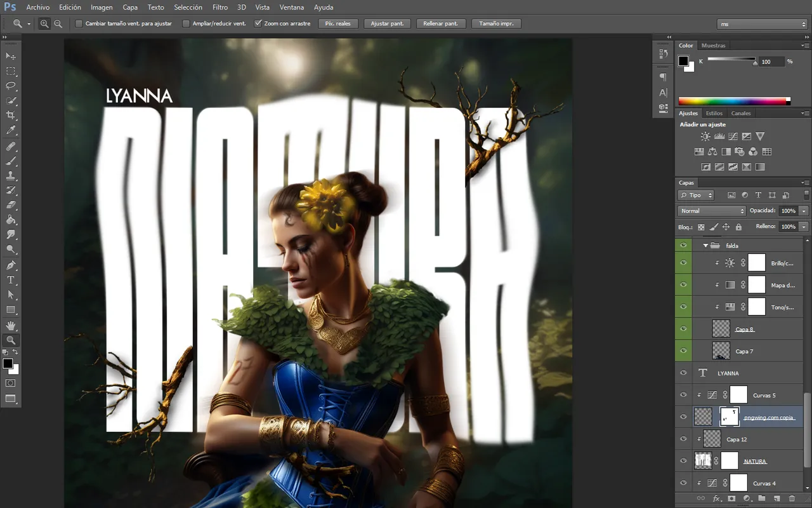Click the K slider in Color panel

click(x=732, y=60)
